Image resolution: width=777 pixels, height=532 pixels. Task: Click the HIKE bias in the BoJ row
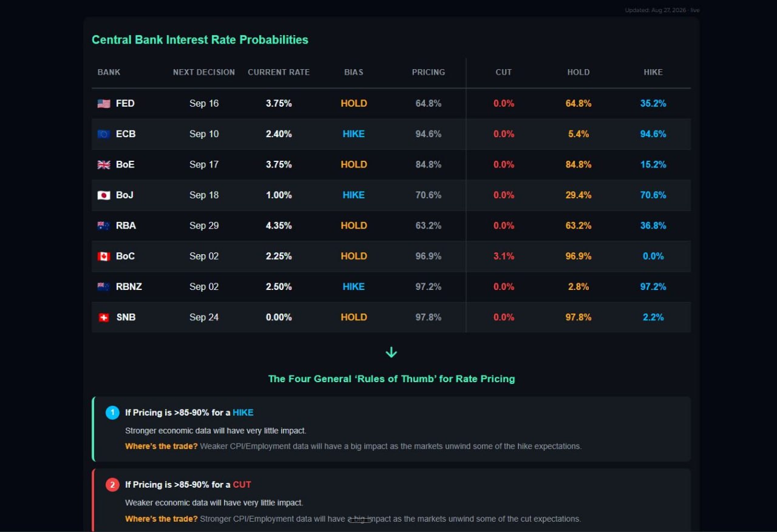(x=354, y=195)
